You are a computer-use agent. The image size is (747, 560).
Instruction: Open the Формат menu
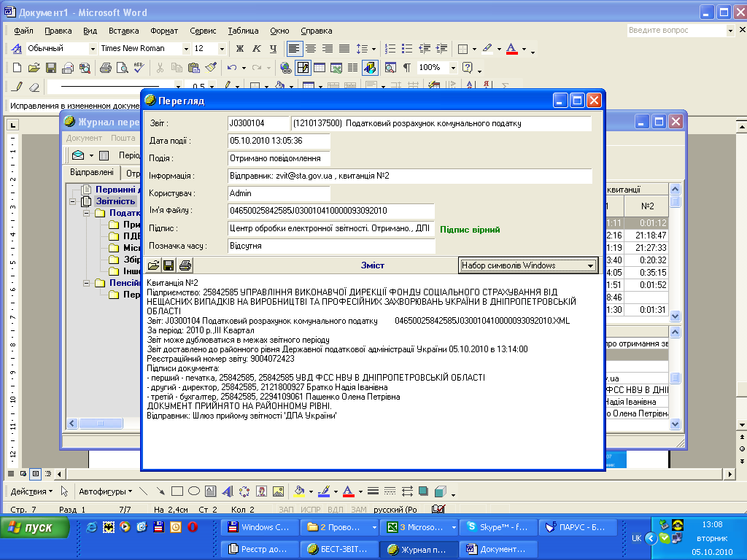(x=164, y=31)
